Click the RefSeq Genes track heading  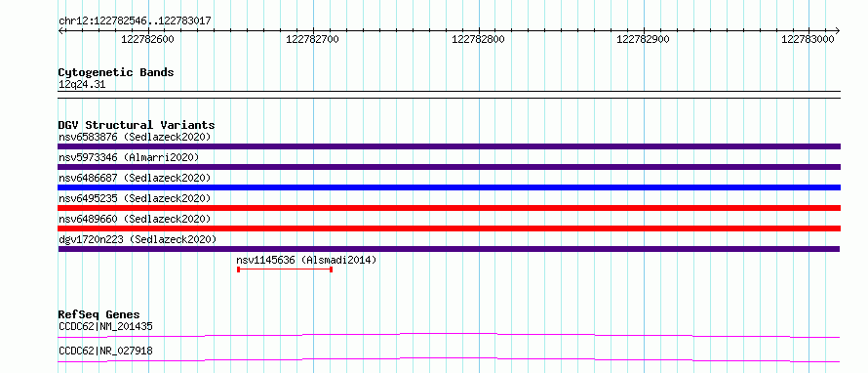point(99,315)
